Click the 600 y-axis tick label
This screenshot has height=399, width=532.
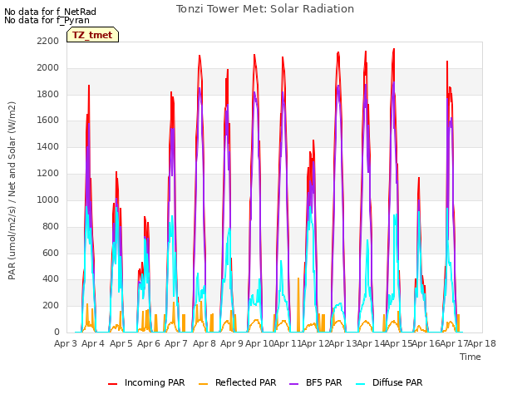tap(51, 253)
